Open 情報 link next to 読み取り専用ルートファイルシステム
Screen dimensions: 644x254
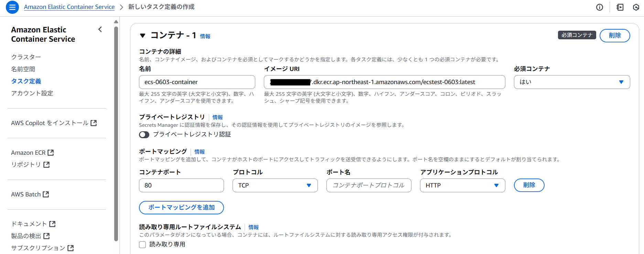(x=254, y=227)
